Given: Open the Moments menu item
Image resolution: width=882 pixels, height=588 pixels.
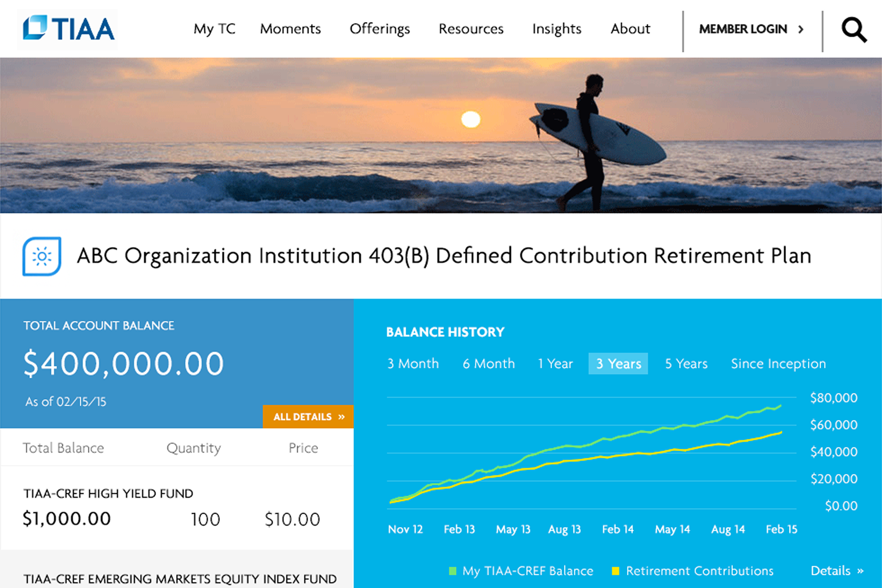Looking at the screenshot, I should (x=290, y=29).
